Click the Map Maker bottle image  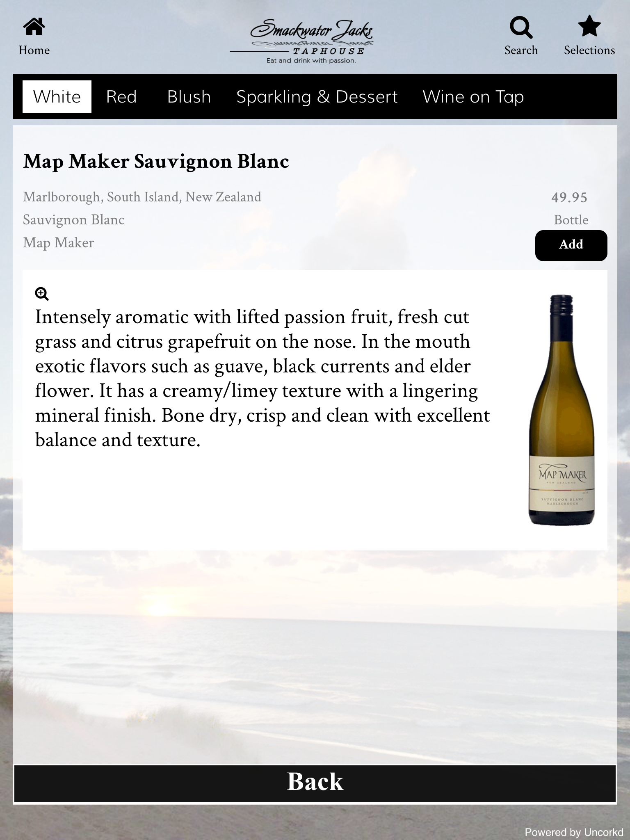[x=562, y=410]
